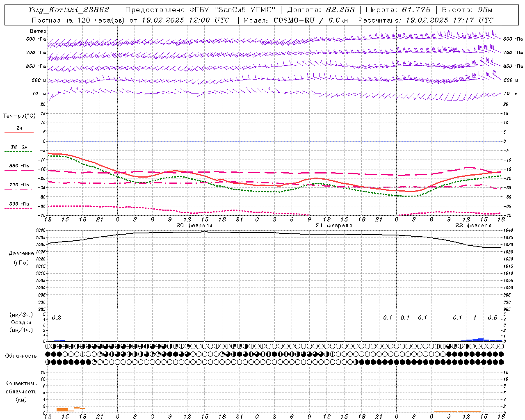This screenshot has width=525, height=420.
Task: Select 500 гПа entry in temperature legend
Action: tap(19, 204)
